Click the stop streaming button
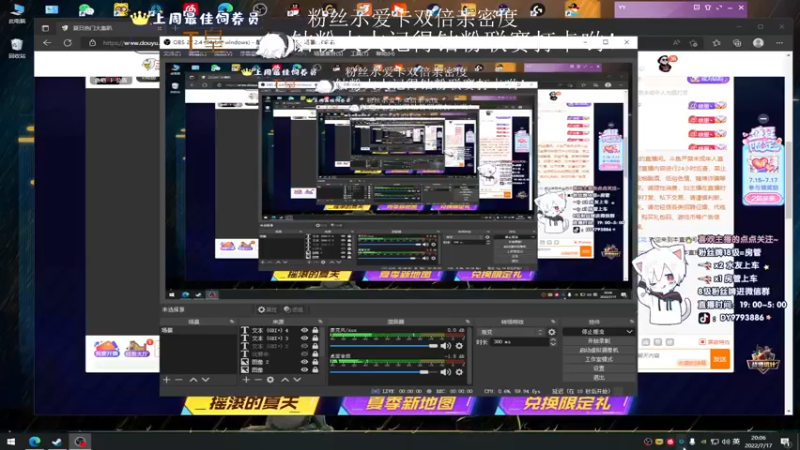The image size is (800, 450). pos(594,332)
